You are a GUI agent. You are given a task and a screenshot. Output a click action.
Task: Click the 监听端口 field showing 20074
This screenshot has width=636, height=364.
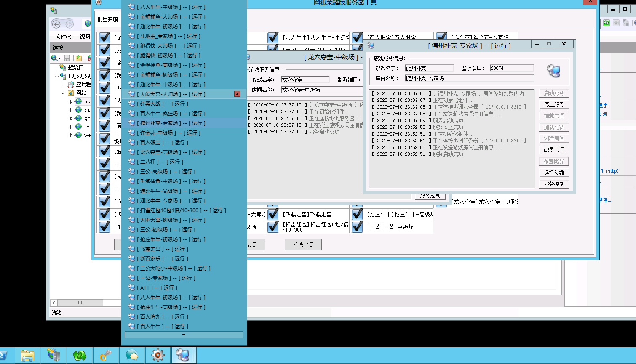511,68
